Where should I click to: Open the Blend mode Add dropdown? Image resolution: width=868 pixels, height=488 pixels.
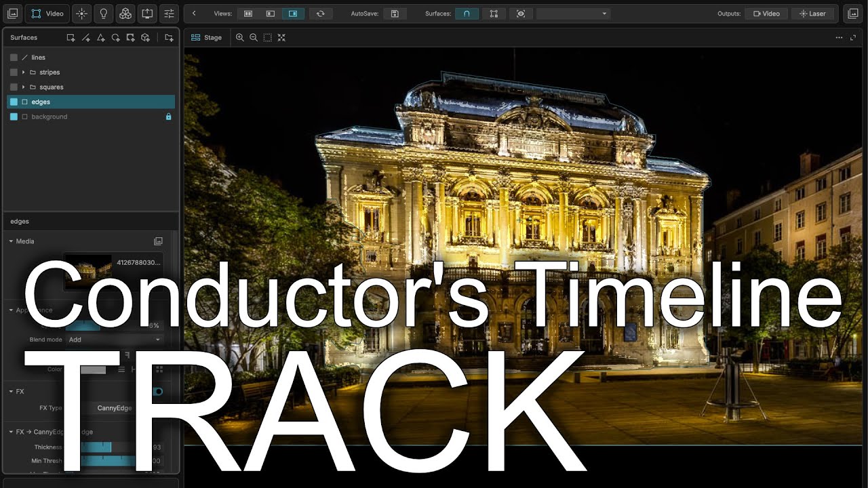click(x=114, y=340)
